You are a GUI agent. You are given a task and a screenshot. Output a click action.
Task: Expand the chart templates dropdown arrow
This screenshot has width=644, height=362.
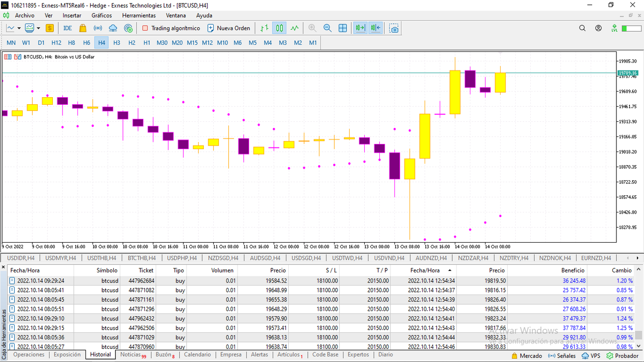tap(38, 28)
